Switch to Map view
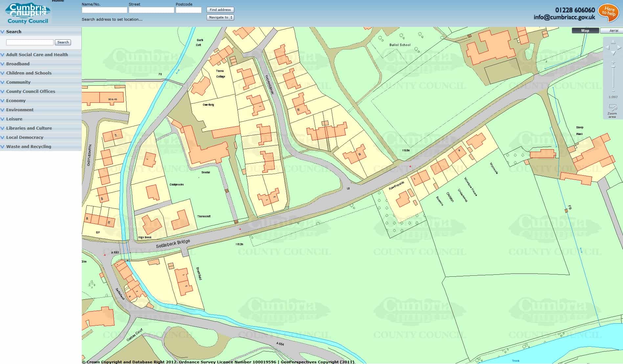 [x=585, y=31]
